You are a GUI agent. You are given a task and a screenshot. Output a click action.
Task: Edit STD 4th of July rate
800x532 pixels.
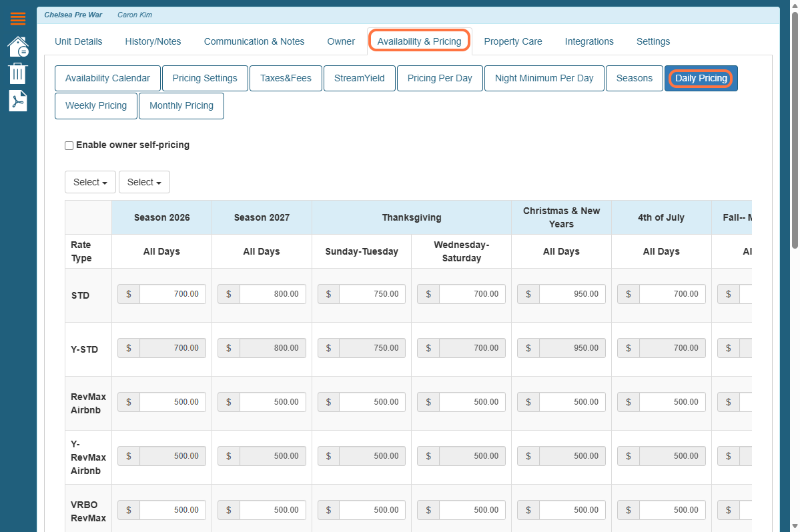pos(673,294)
